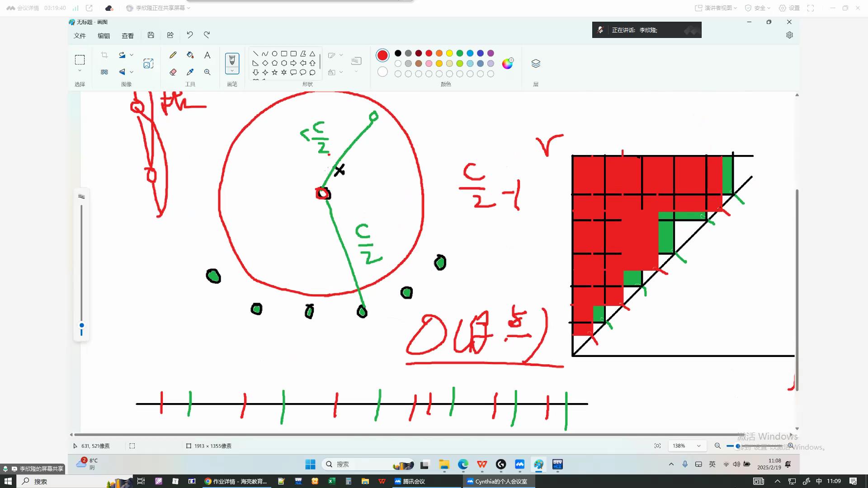868x488 pixels.
Task: Click the Edit colors wheel
Action: [507, 63]
